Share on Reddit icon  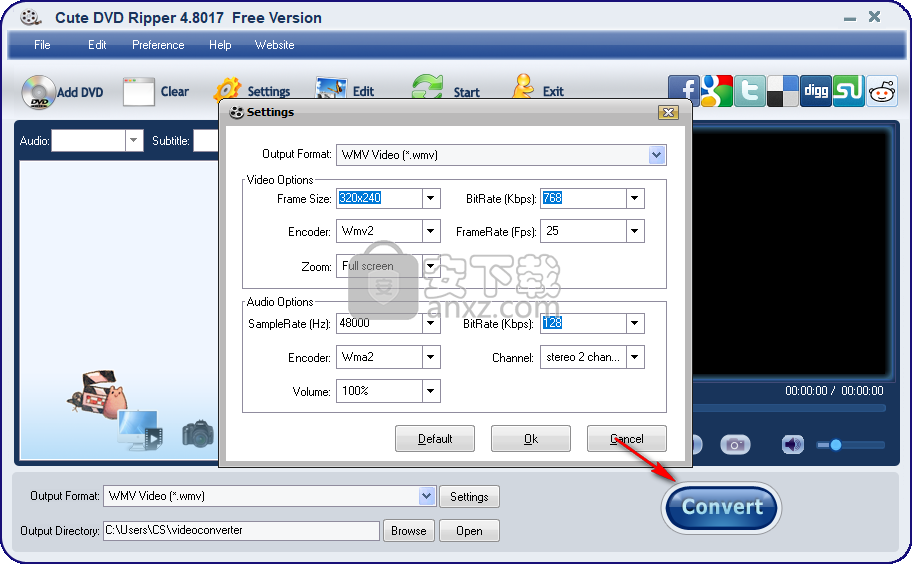click(x=882, y=91)
